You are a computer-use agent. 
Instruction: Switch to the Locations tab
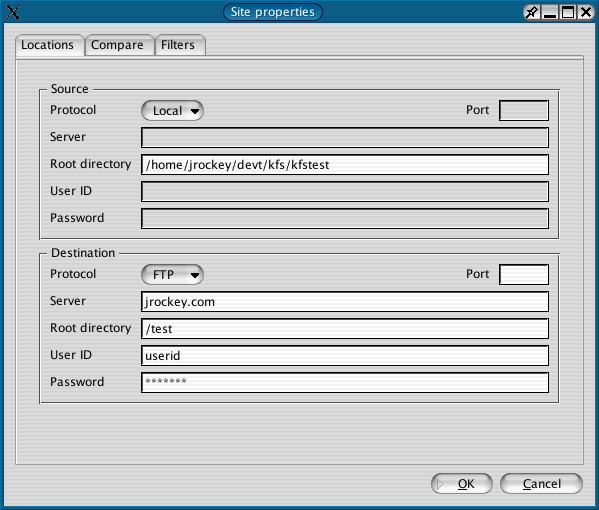49,45
